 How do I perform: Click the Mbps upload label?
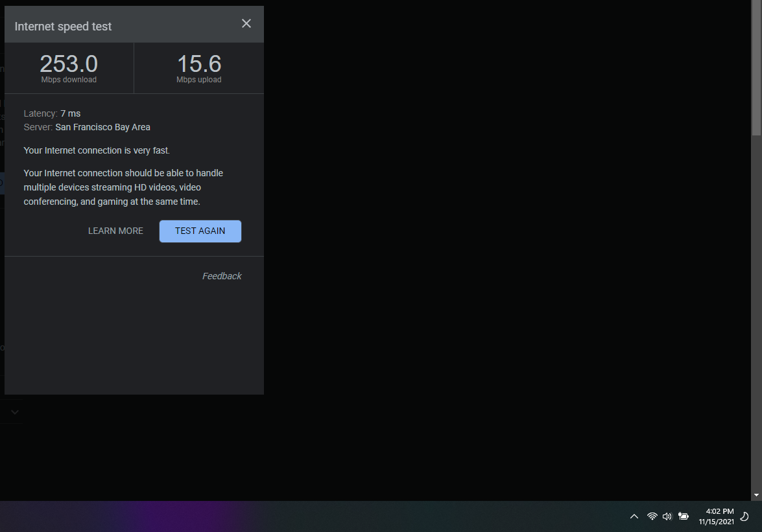[x=198, y=80]
